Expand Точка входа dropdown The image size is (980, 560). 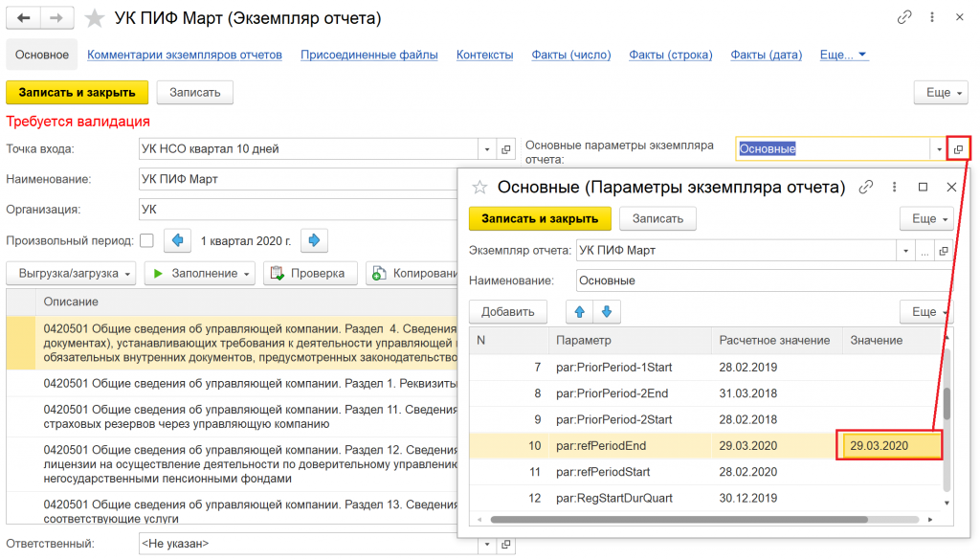[x=487, y=149]
